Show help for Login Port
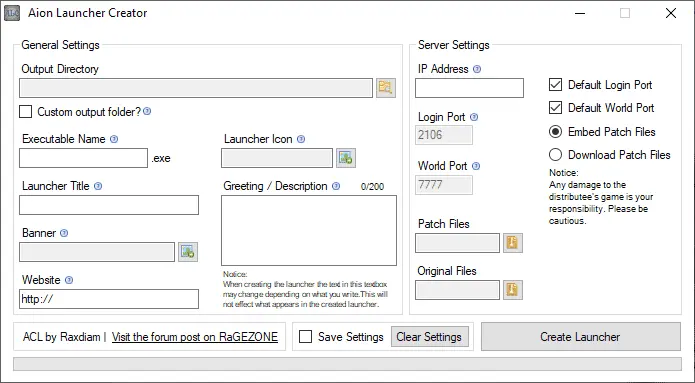 pos(474,117)
